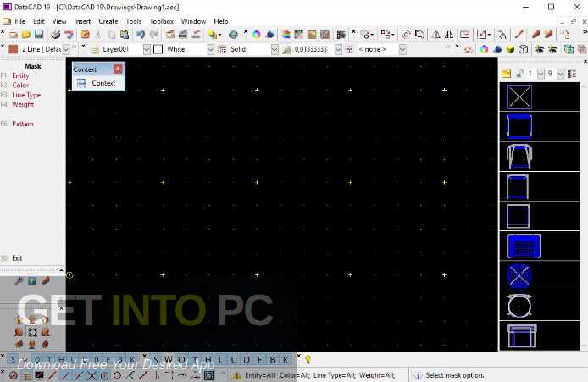Open the Help menu

(221, 21)
